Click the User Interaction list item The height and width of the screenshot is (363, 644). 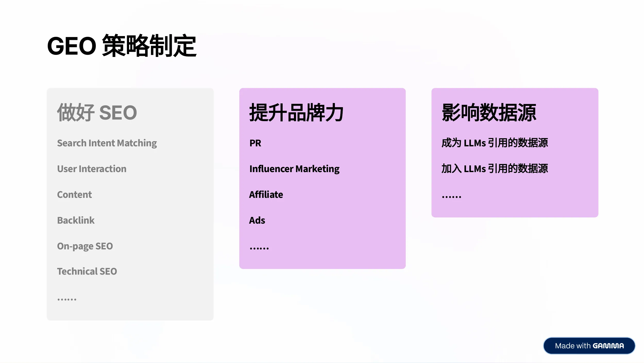click(x=92, y=169)
